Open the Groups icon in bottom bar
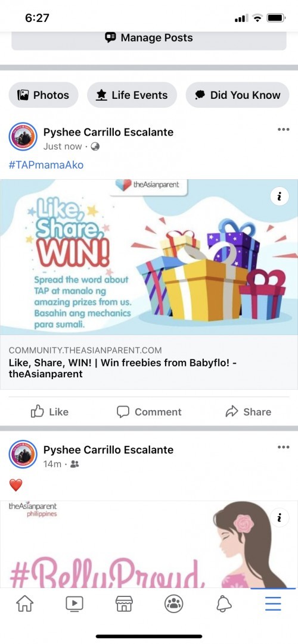 click(174, 604)
